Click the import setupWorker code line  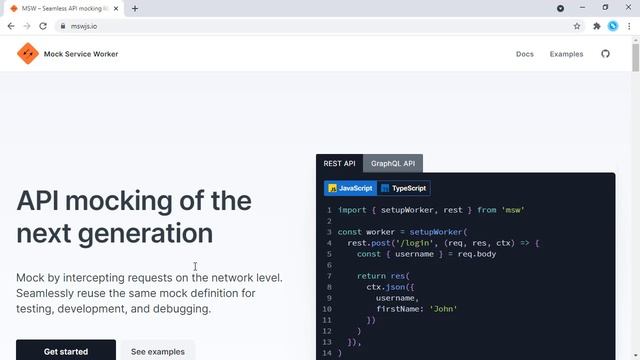tap(431, 210)
